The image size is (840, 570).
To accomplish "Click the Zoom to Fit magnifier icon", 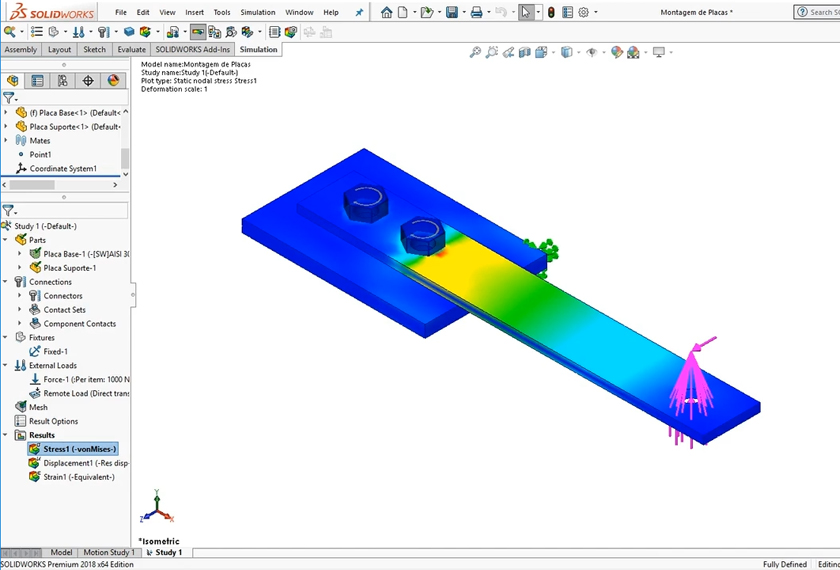I will 475,52.
